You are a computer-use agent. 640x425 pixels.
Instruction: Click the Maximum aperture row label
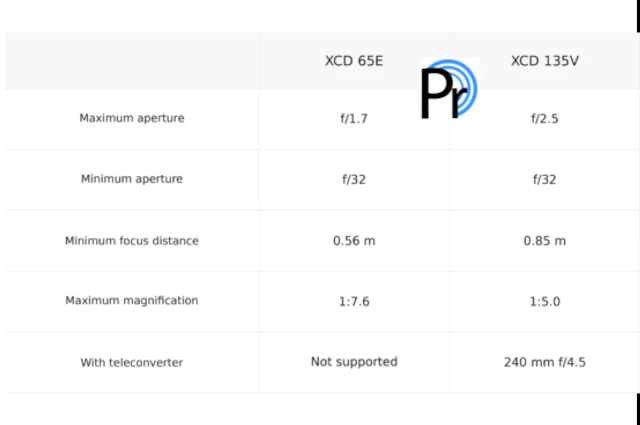[131, 118]
